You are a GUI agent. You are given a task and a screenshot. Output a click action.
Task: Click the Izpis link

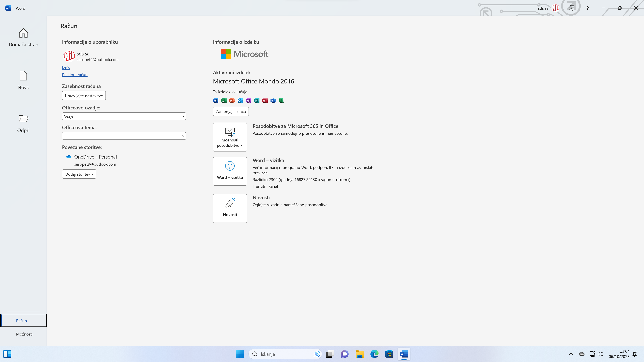(66, 68)
